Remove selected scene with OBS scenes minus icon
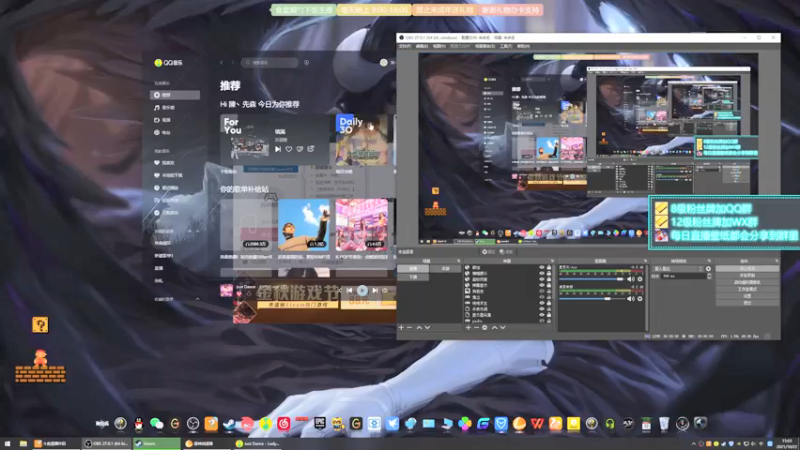Viewport: 800px width, 450px height. point(409,327)
